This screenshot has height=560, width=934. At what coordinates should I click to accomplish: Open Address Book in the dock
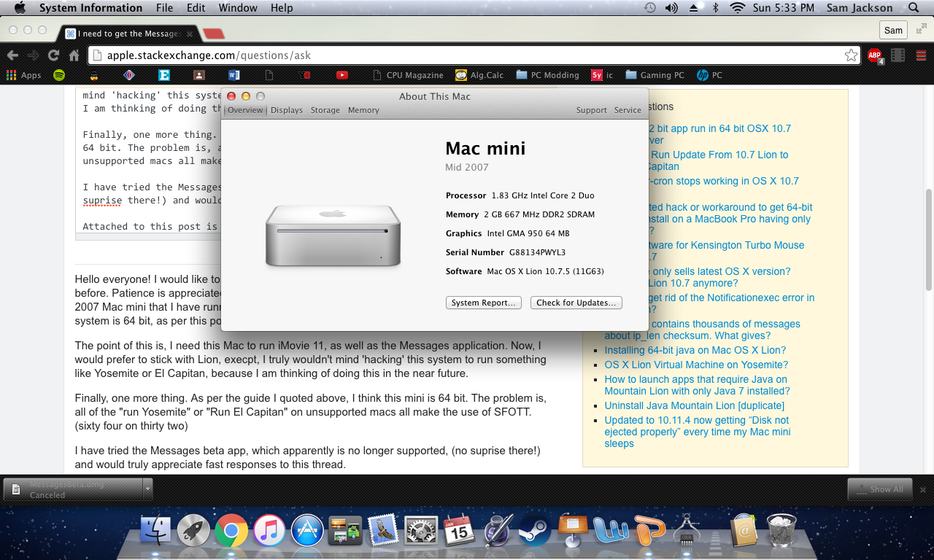[744, 530]
